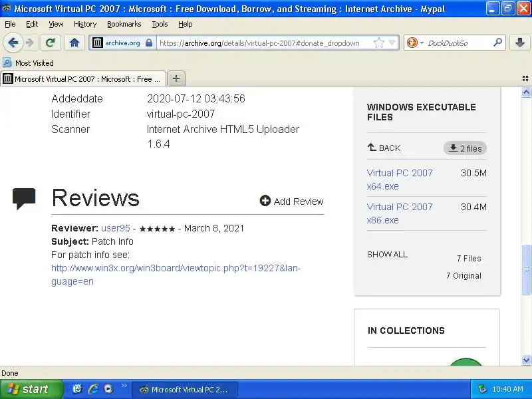The image size is (532, 399).
Task: Click the tab groups grid icon
Action: pos(525,78)
